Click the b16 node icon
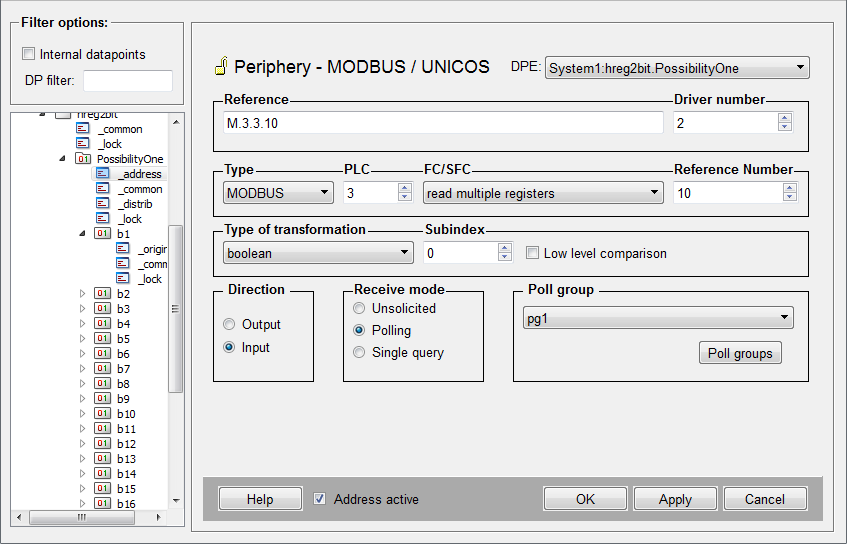 (103, 504)
